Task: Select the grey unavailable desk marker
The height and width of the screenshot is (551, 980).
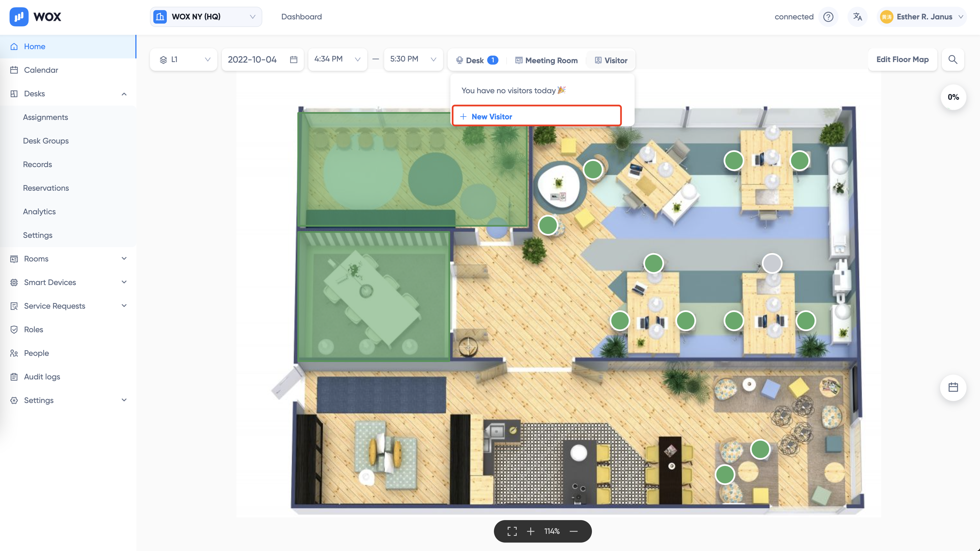Action: coord(772,263)
